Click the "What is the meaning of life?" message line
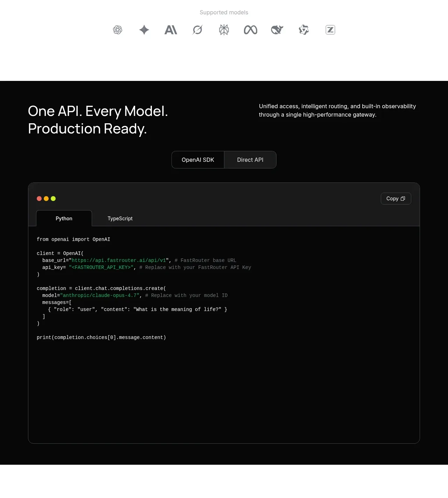This screenshot has height=498, width=448. pyautogui.click(x=138, y=309)
